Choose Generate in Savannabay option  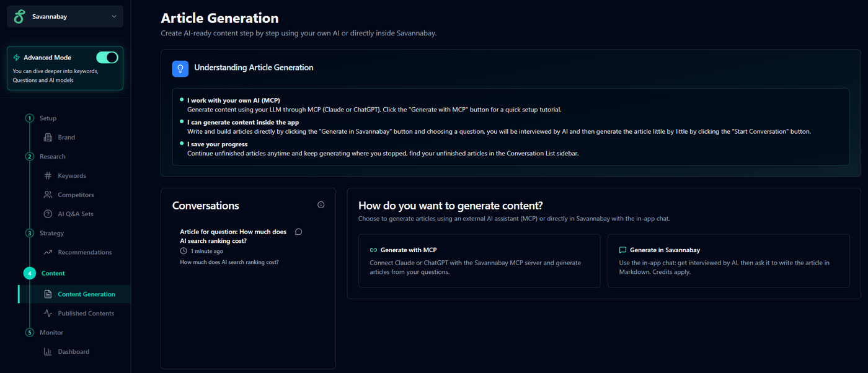pyautogui.click(x=728, y=260)
